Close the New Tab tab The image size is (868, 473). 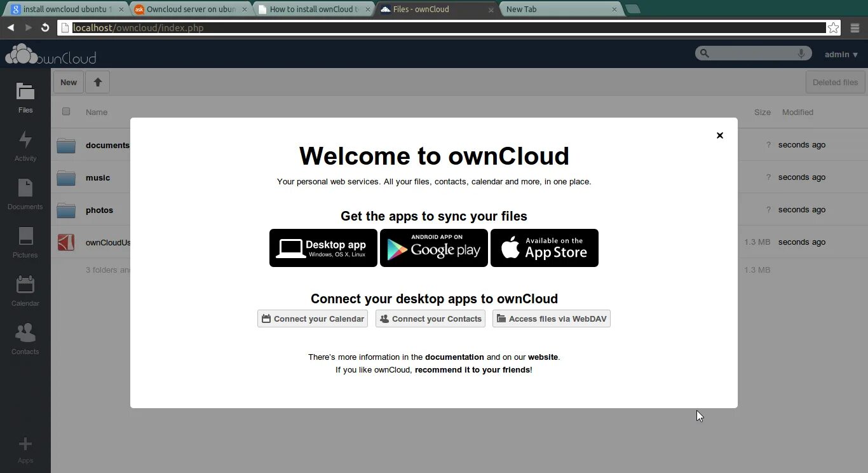pos(614,10)
